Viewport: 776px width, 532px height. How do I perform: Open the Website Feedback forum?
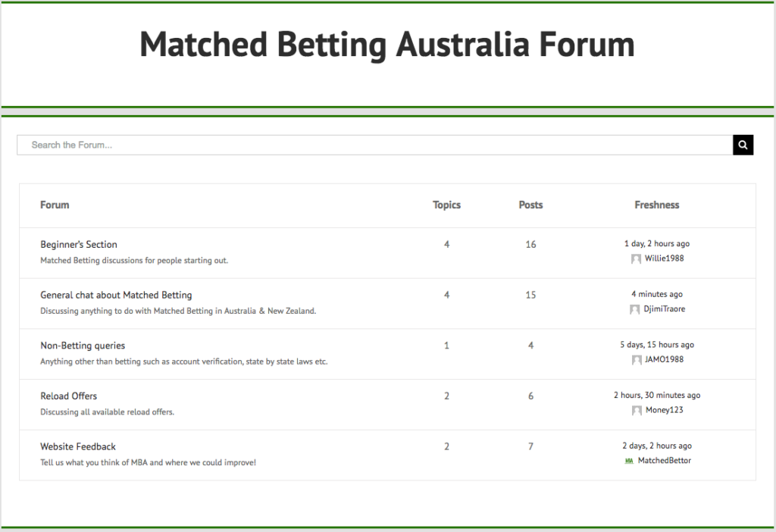pyautogui.click(x=78, y=446)
